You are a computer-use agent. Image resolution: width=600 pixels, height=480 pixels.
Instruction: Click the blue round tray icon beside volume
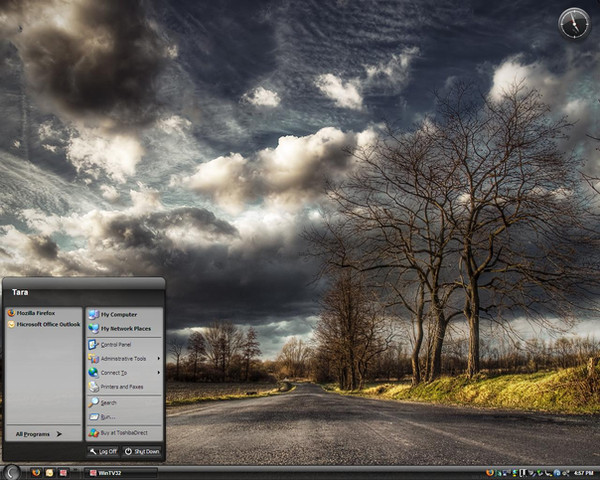coord(557,473)
